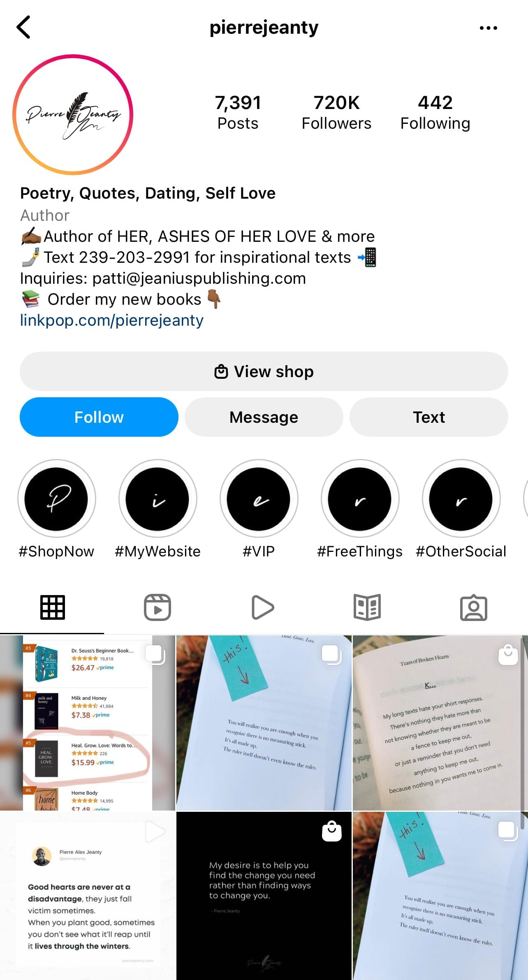The image size is (528, 980).
Task: Open the Reels tab icon
Action: [157, 607]
